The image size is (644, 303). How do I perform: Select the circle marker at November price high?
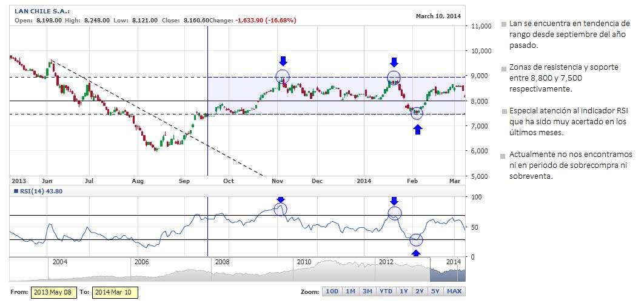pyautogui.click(x=283, y=76)
